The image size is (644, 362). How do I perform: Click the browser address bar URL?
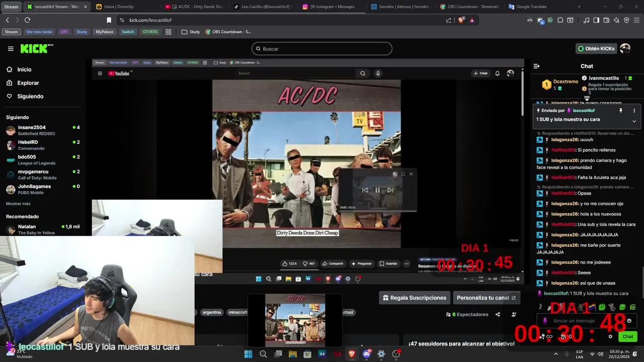coord(150,20)
